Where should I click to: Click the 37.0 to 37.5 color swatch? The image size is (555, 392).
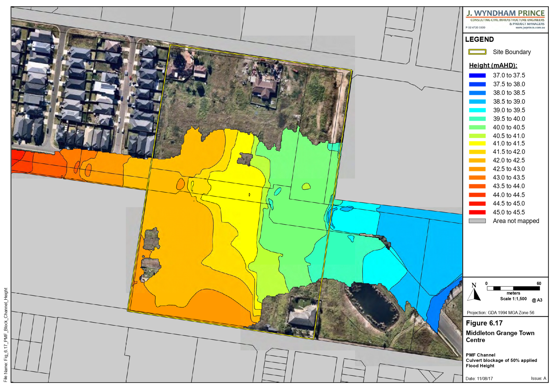click(x=477, y=75)
